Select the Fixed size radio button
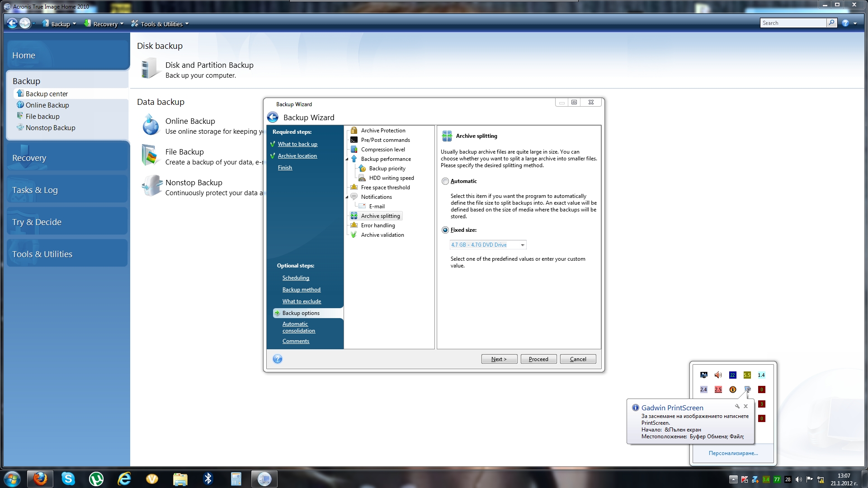 point(445,230)
